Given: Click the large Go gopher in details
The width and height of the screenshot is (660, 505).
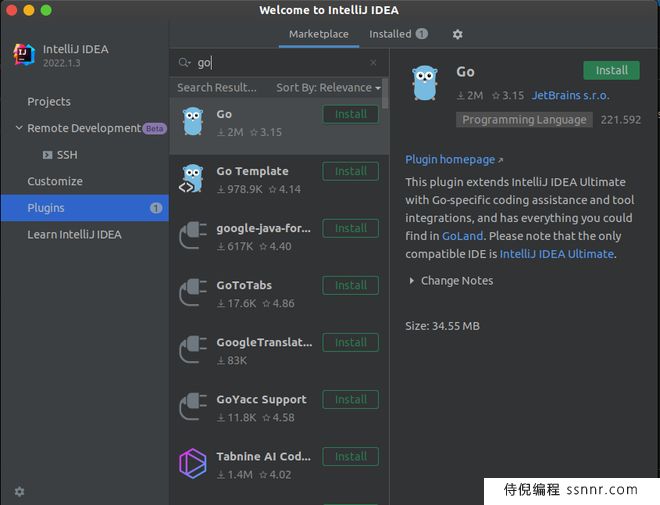Looking at the screenshot, I should point(425,83).
